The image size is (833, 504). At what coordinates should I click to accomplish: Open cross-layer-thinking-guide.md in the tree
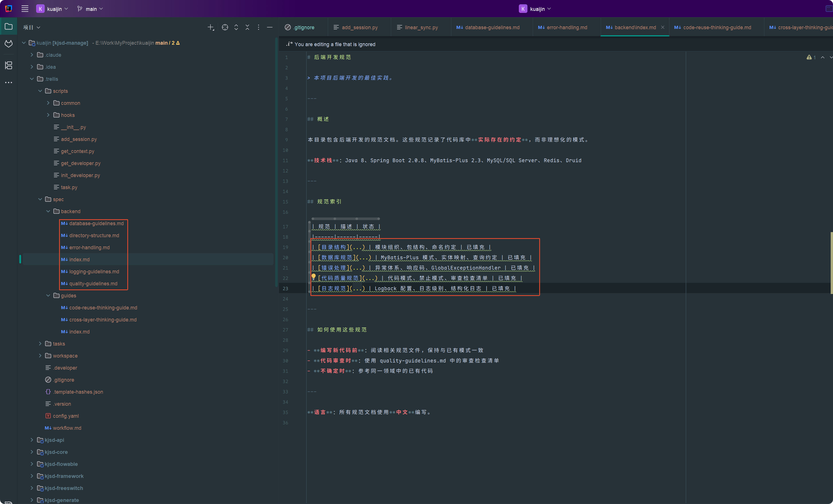point(103,320)
